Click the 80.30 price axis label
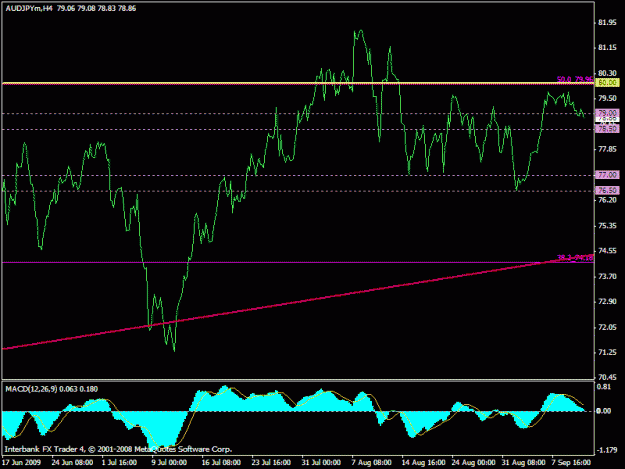 (x=607, y=73)
